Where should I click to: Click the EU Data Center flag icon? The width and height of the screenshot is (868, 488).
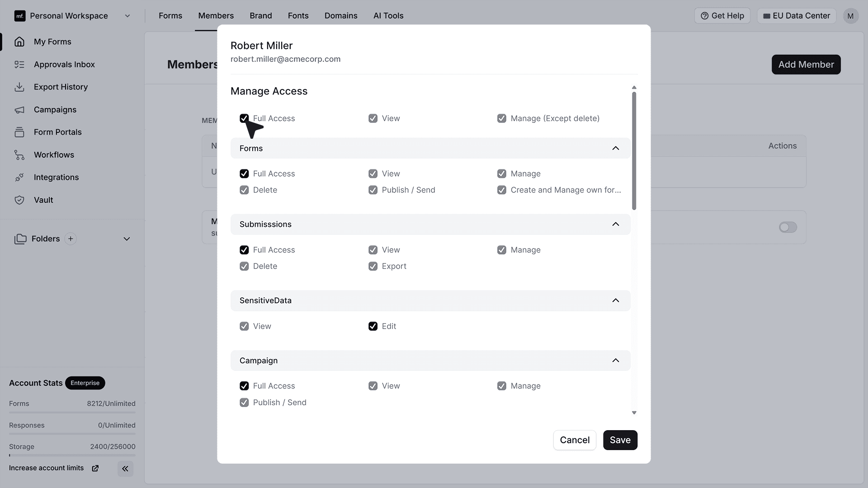[x=767, y=16]
